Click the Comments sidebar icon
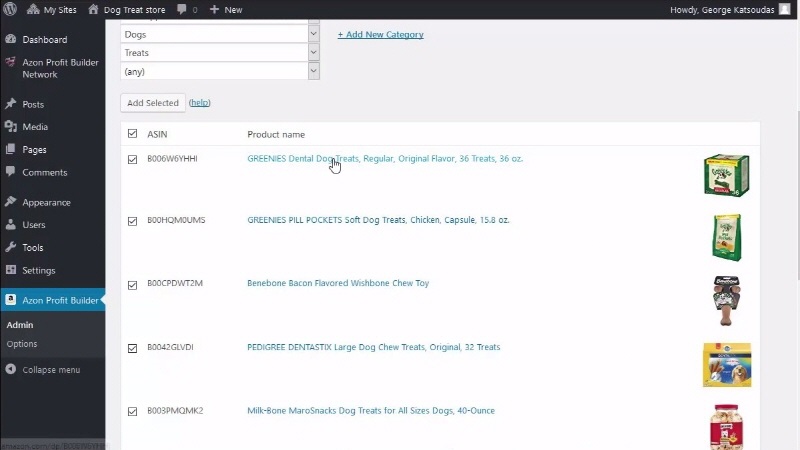Viewport: 800px width, 450px height. (11, 172)
